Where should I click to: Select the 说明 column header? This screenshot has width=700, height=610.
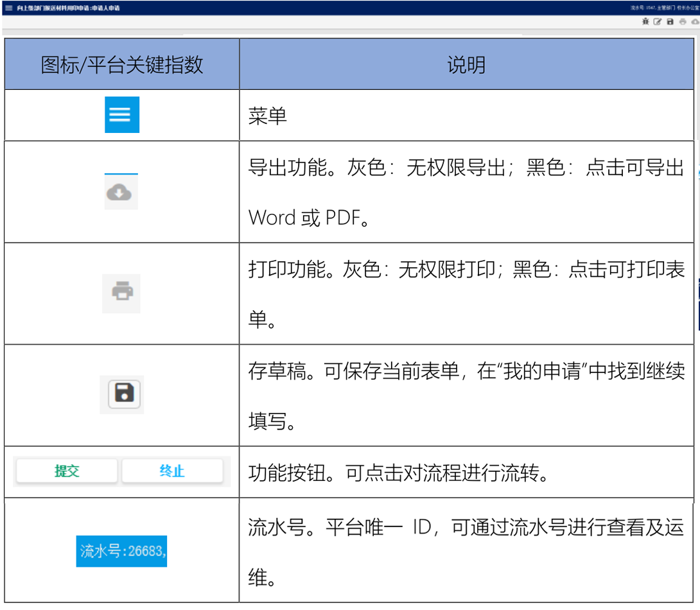tap(466, 64)
